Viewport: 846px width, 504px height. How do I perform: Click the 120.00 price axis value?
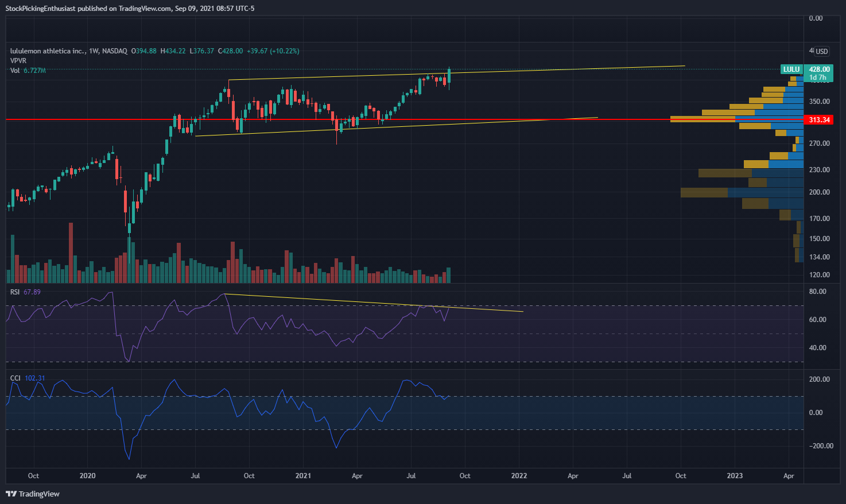click(x=819, y=275)
